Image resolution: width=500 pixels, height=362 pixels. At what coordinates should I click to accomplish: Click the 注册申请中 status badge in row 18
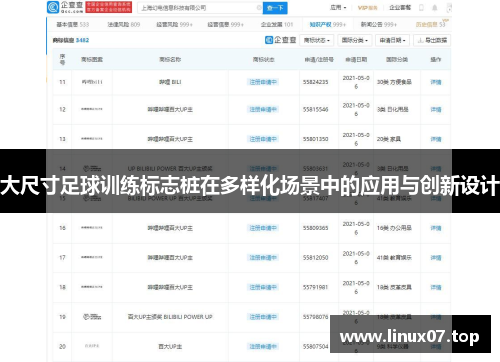point(263,287)
